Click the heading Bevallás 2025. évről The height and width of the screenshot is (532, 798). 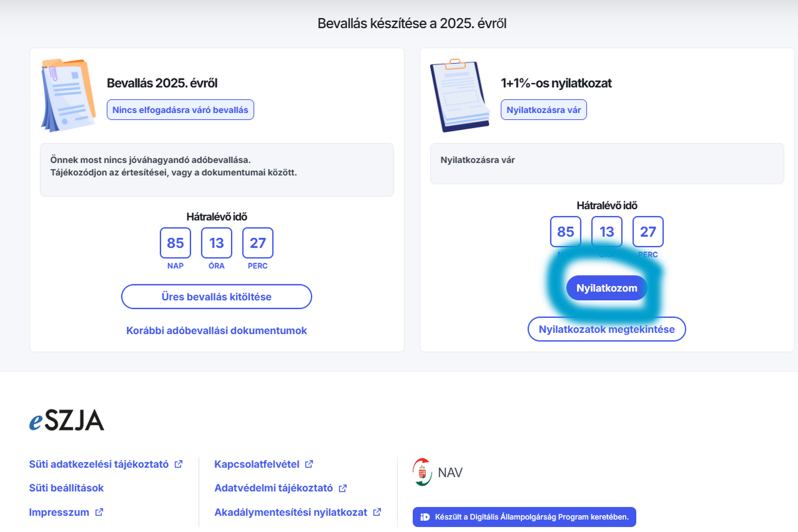[162, 83]
